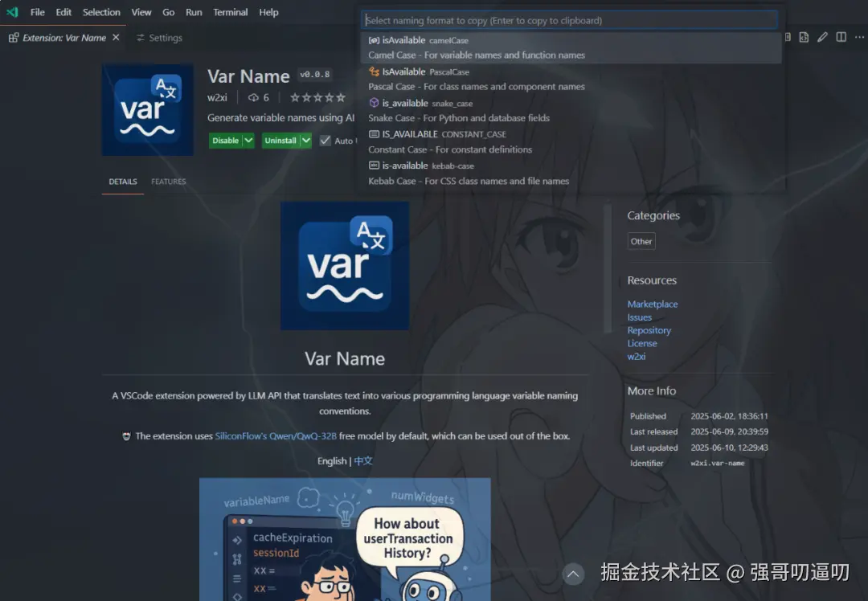Viewport: 868px width, 601px height.
Task: Open the Marketplace resource link
Action: (x=652, y=304)
